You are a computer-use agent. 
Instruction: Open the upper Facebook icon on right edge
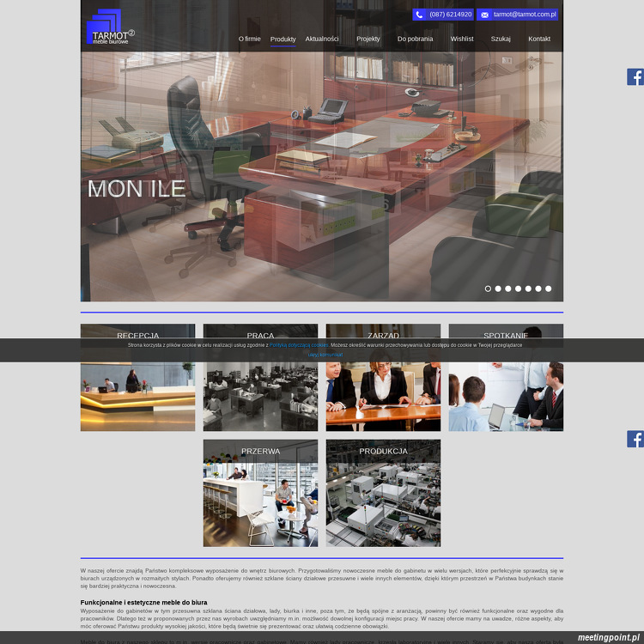[635, 76]
